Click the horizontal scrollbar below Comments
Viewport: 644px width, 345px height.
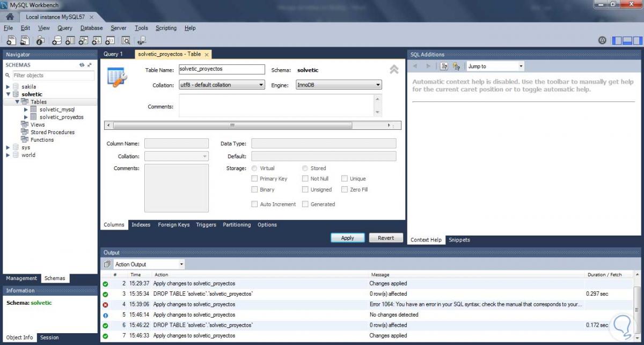(232, 126)
